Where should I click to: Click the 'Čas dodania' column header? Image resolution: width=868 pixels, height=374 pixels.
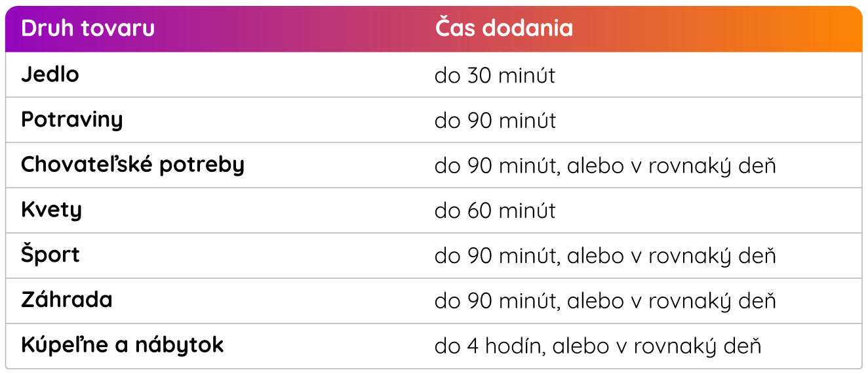503,29
